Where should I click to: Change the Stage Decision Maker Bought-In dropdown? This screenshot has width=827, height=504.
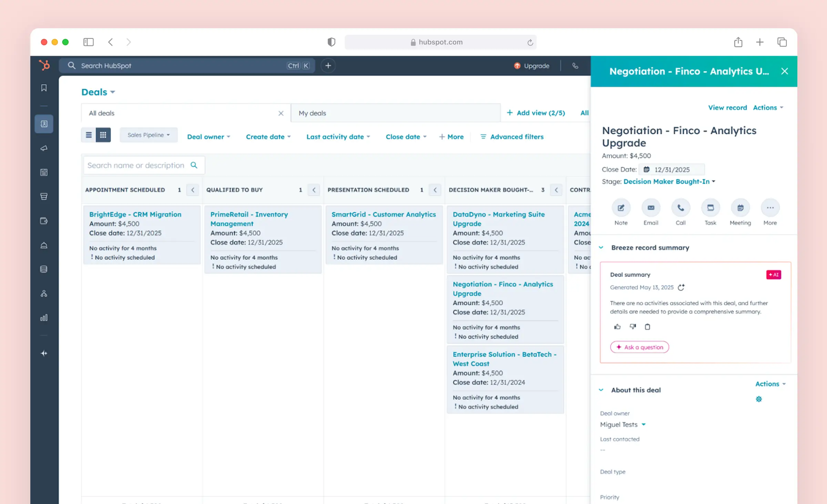coord(669,181)
